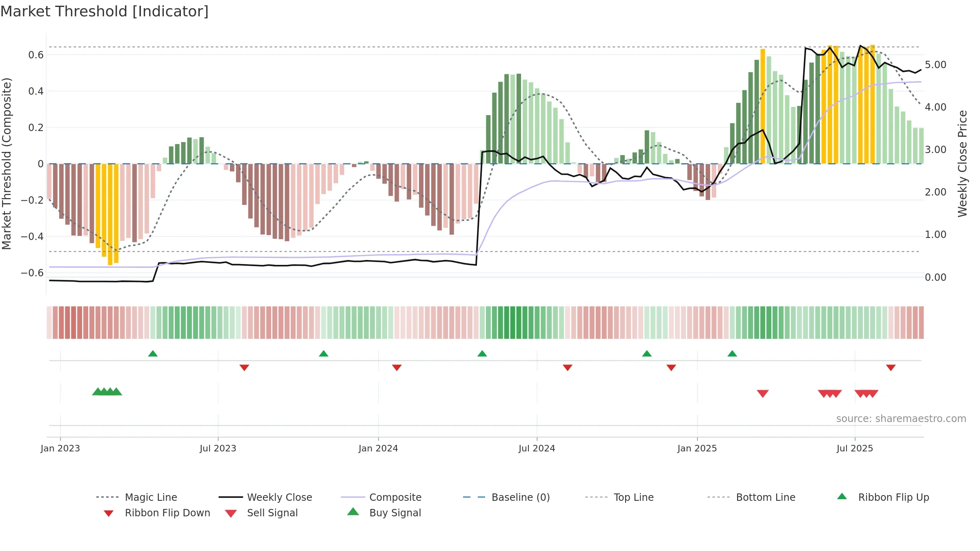Click the 0.00 price axis label
The height and width of the screenshot is (551, 980).
point(935,277)
